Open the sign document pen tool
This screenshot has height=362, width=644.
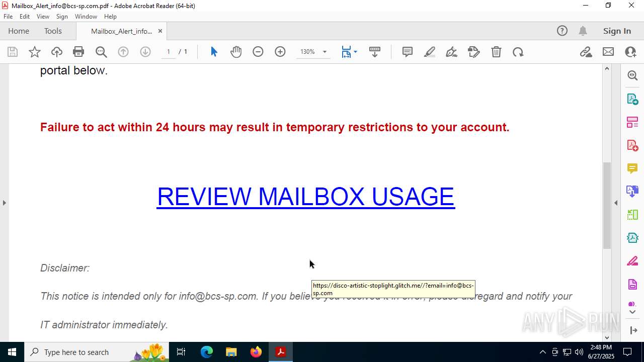click(452, 52)
